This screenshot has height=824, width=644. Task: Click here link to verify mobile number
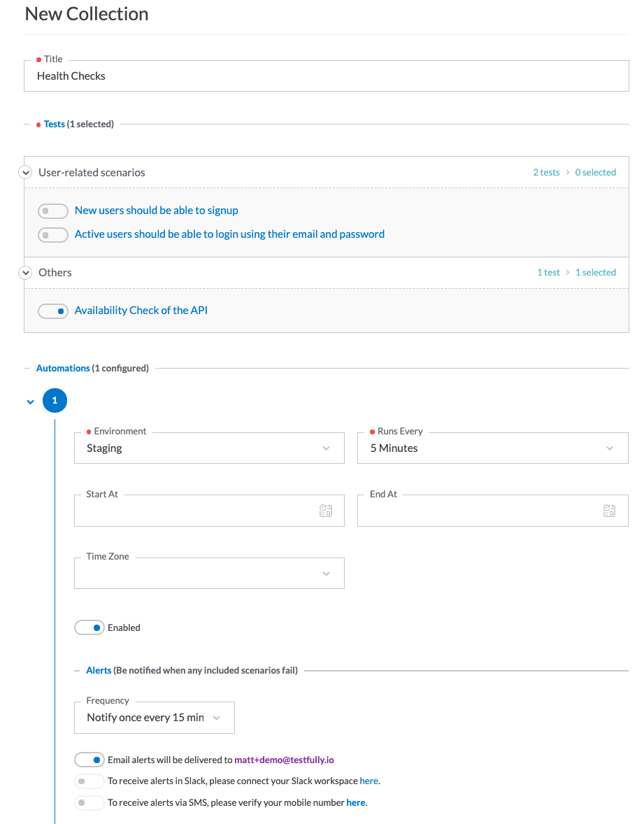(356, 802)
